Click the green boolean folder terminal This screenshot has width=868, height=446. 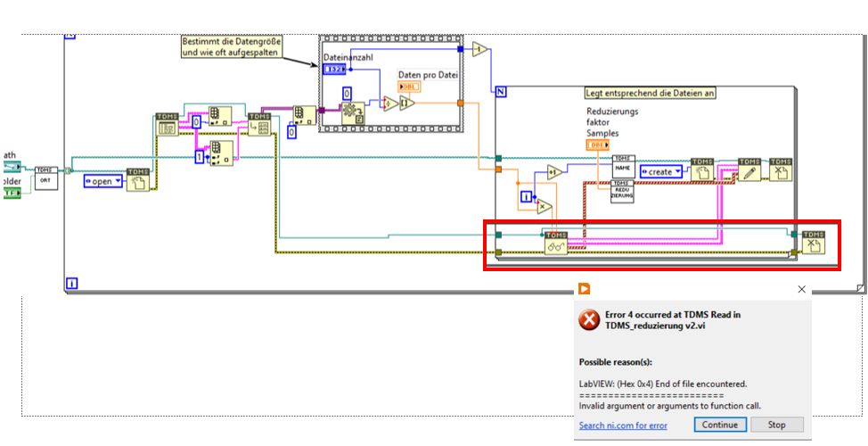11,193
